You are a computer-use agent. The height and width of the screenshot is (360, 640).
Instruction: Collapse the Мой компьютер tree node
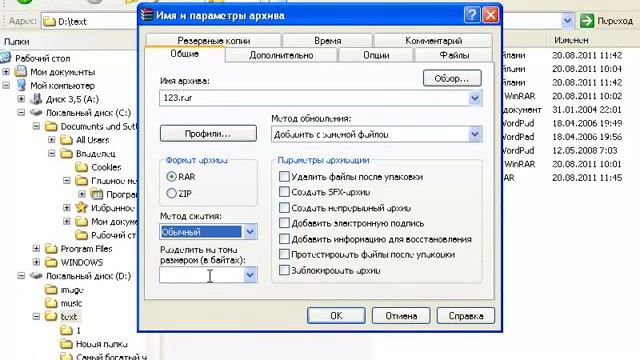click(x=6, y=85)
